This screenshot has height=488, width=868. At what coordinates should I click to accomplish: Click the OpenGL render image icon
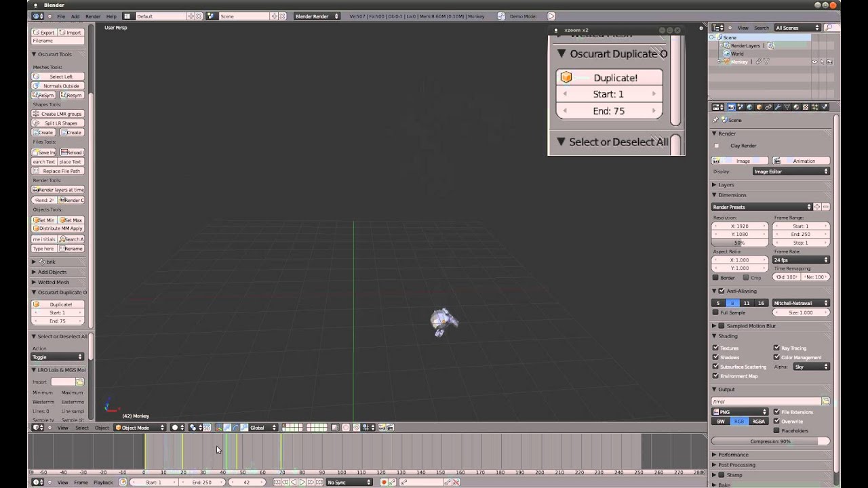point(382,428)
